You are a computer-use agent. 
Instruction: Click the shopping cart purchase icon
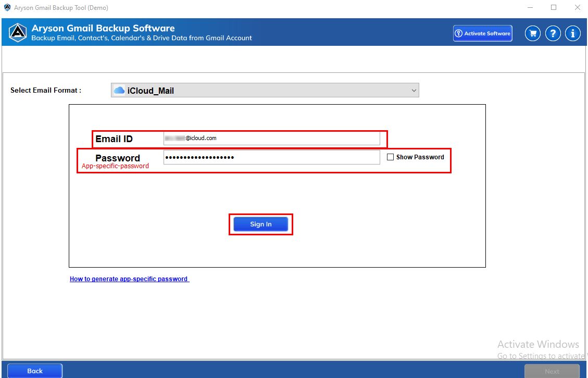point(532,33)
